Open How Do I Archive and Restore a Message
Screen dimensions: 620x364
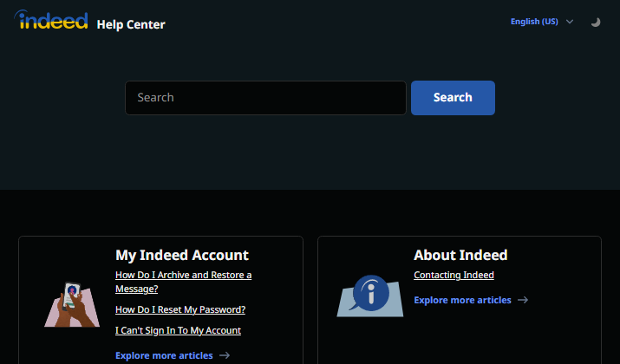coord(184,282)
